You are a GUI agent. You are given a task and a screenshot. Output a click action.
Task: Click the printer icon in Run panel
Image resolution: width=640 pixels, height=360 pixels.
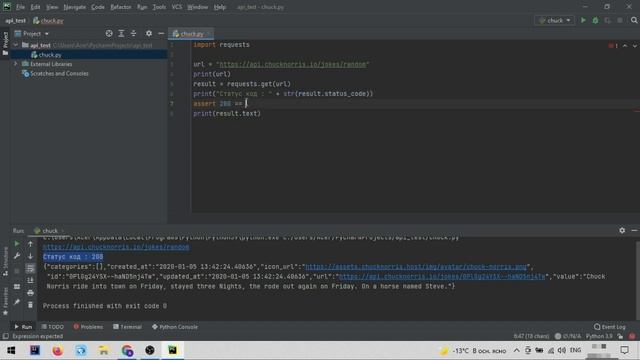(30, 293)
